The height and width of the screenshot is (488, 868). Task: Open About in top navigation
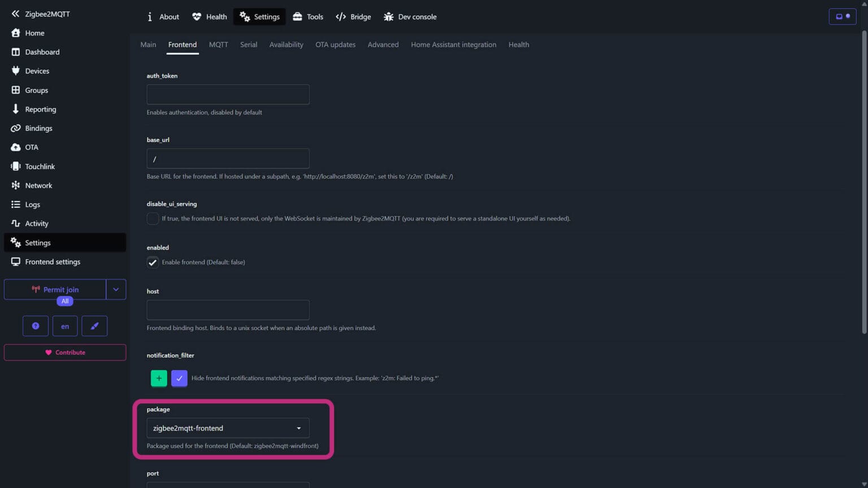(x=163, y=17)
